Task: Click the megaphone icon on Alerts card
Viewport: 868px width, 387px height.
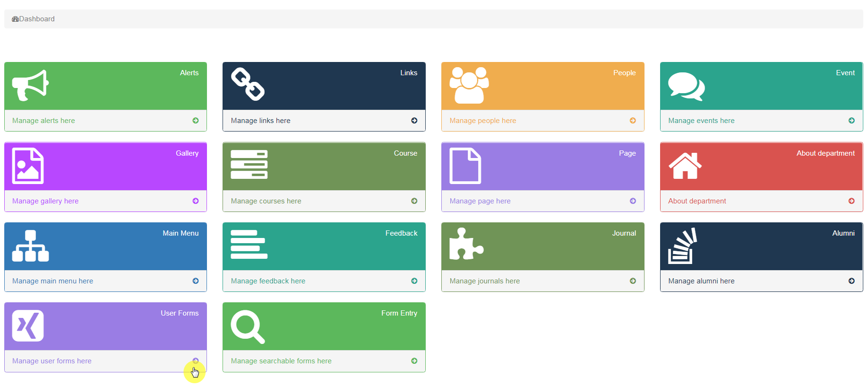Action: tap(30, 85)
